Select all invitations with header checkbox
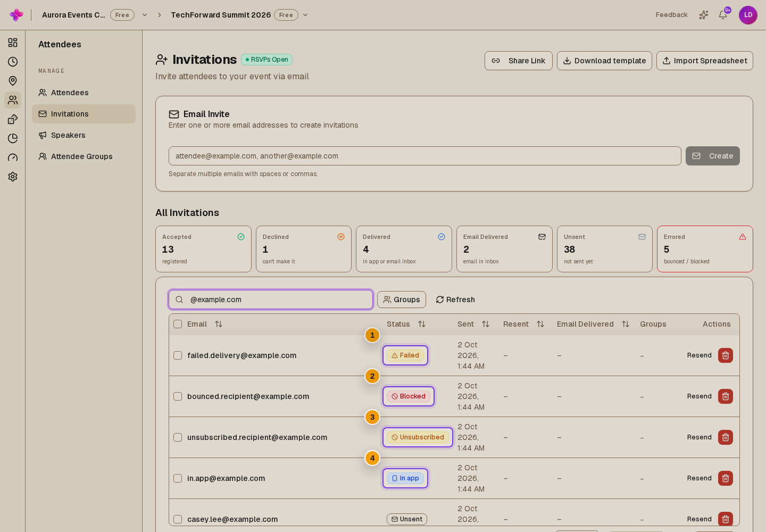The image size is (766, 532). (x=178, y=324)
